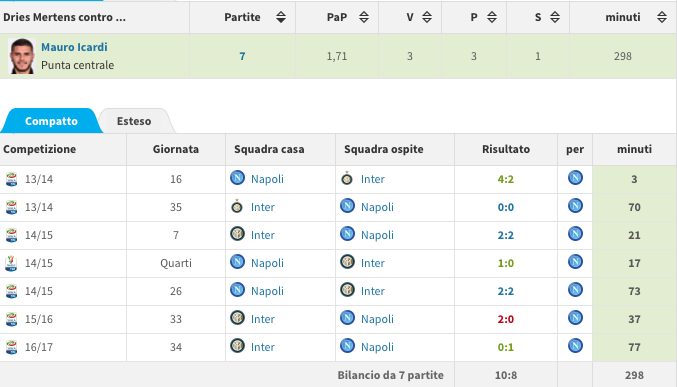Click Napoli crest in giornata 7 away column
The height and width of the screenshot is (387, 677).
click(347, 234)
